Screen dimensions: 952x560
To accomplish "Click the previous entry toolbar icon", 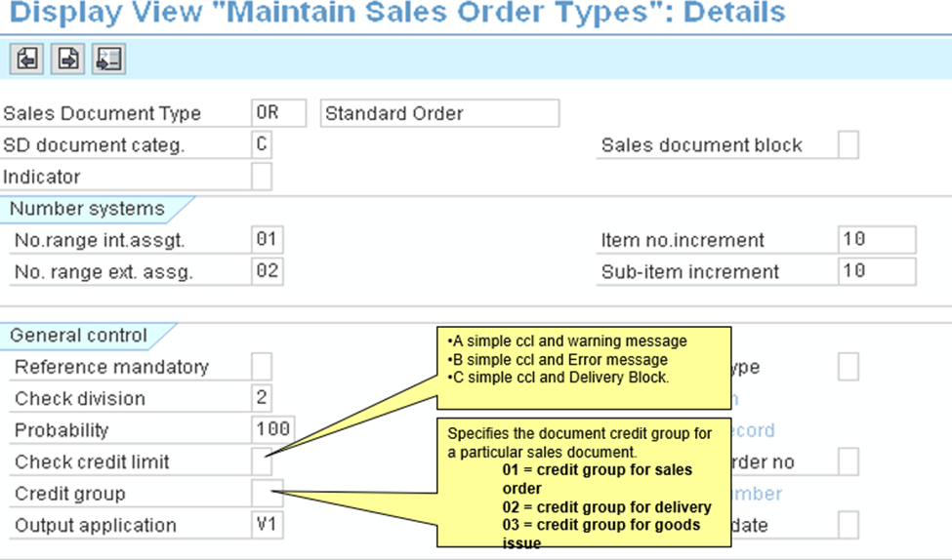I will (26, 60).
